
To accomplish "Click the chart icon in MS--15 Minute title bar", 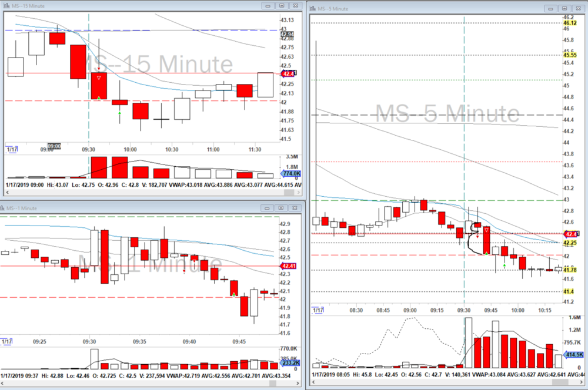I will (7, 5).
